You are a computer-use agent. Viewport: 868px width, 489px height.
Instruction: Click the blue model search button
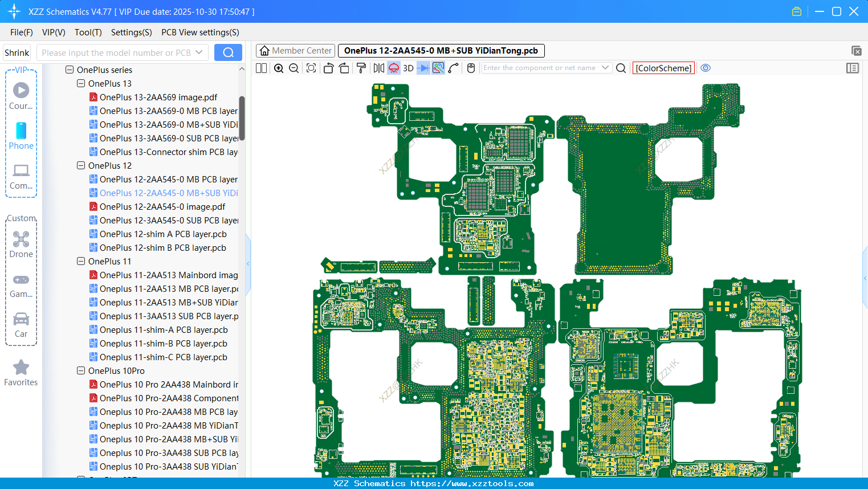(x=228, y=52)
